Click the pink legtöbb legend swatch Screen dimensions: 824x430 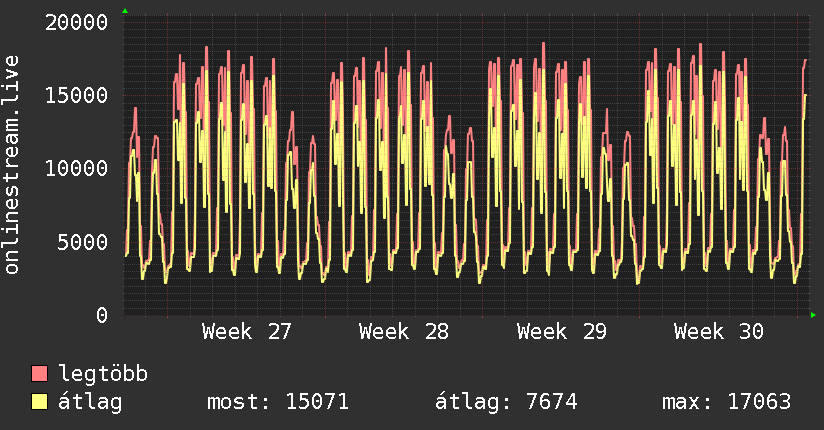(39, 374)
